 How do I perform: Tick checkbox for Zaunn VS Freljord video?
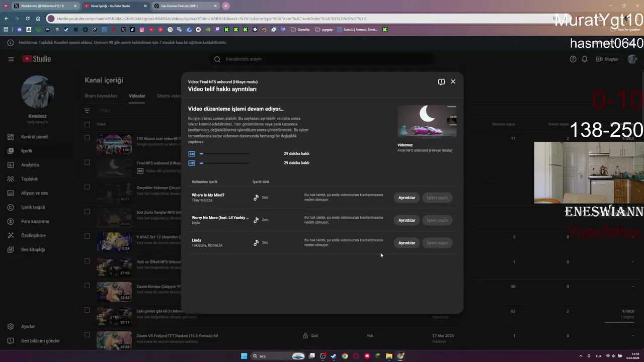[x=87, y=335]
